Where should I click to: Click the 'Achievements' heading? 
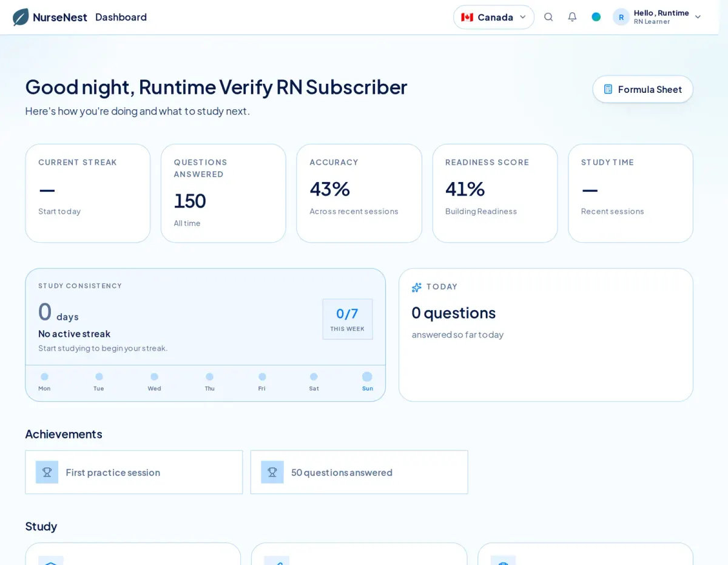click(64, 434)
